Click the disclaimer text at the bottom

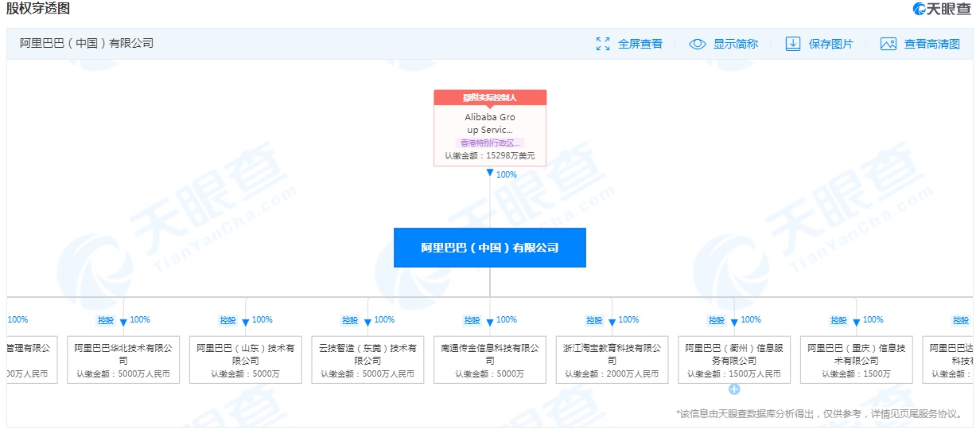tap(820, 414)
